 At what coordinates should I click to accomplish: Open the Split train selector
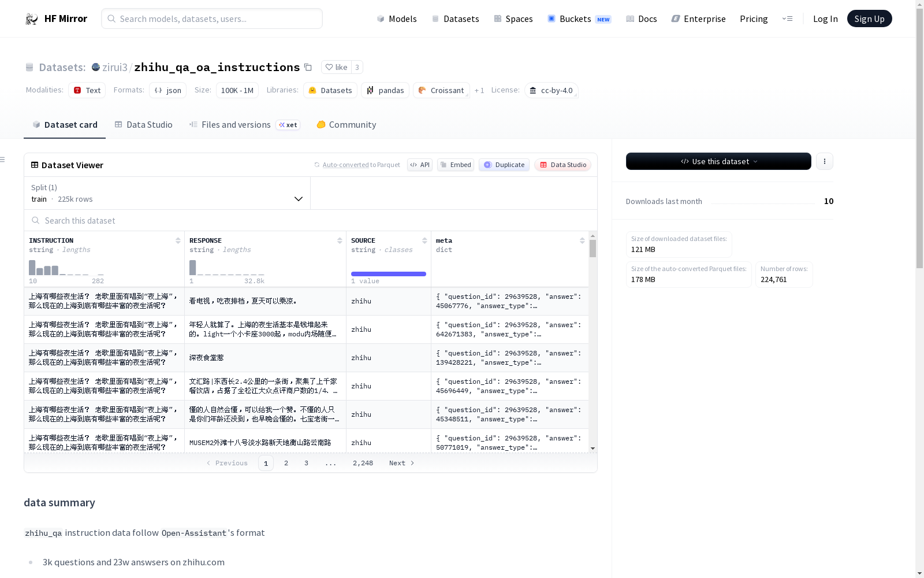point(167,193)
